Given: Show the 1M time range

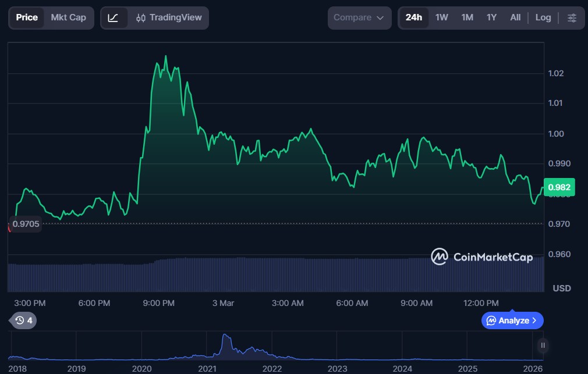Looking at the screenshot, I should click(467, 17).
